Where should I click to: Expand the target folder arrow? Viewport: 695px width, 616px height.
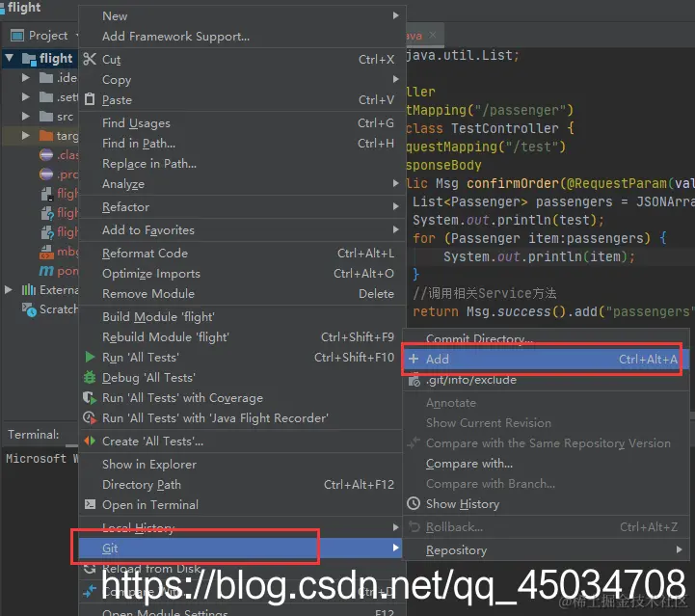[x=26, y=135]
